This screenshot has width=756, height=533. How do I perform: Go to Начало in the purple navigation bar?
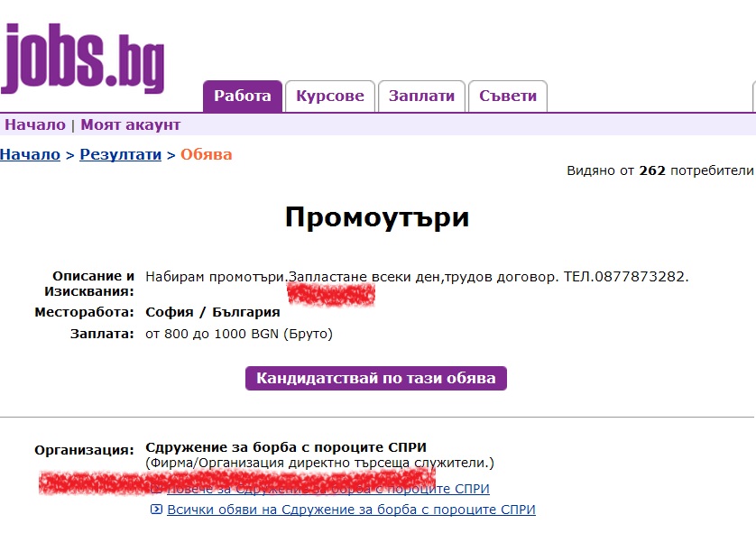pyautogui.click(x=35, y=125)
